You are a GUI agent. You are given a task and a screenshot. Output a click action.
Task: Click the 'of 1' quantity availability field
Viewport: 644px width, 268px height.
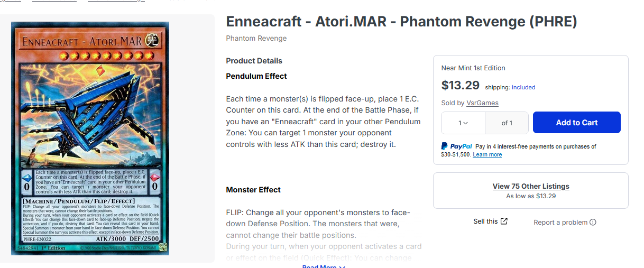click(x=507, y=123)
